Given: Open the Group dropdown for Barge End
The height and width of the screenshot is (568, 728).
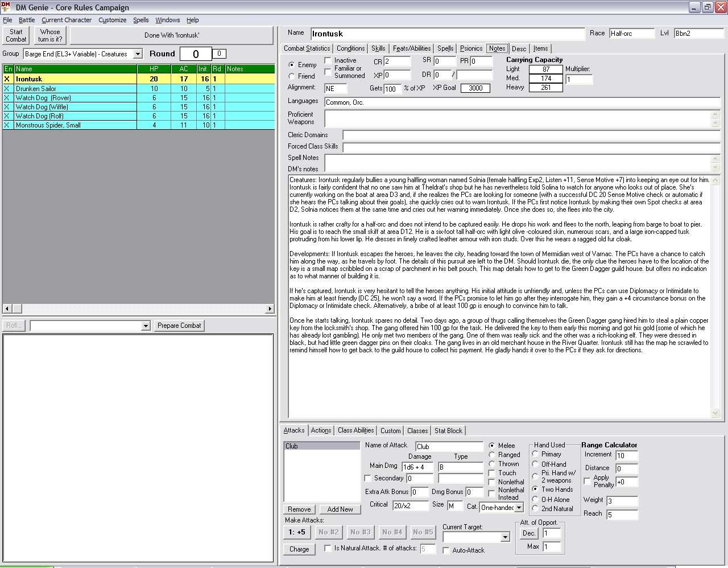Looking at the screenshot, I should 138,54.
